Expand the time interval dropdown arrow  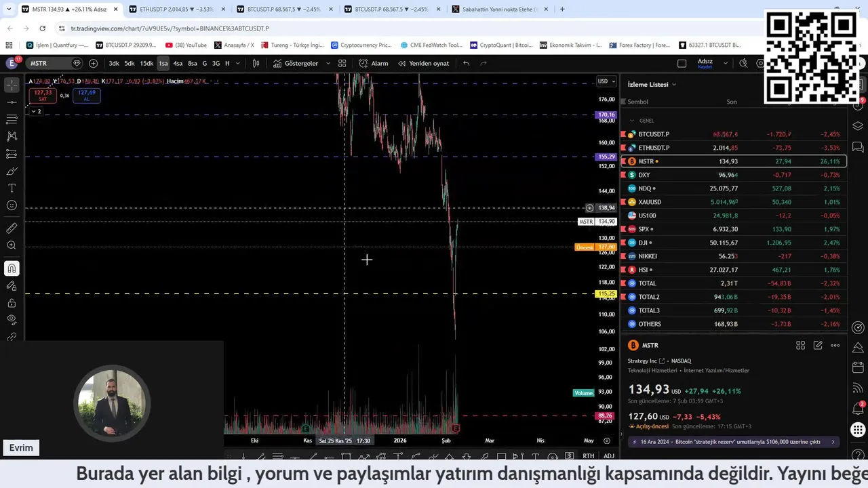point(237,63)
